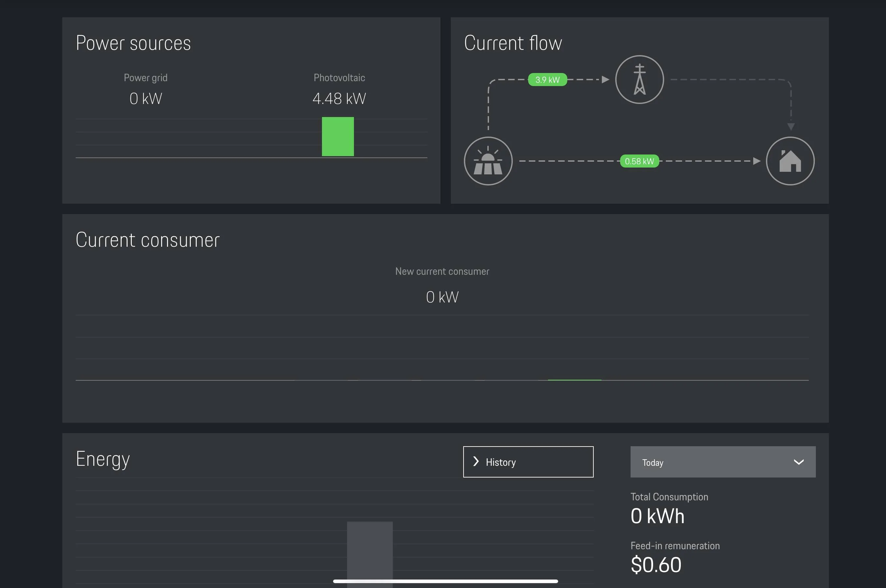Click the house consumer icon

(x=790, y=161)
